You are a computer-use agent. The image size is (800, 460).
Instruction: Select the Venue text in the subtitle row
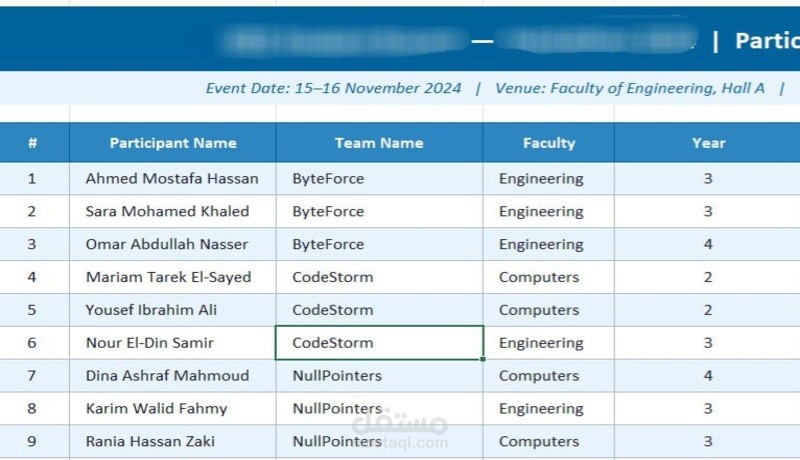[x=630, y=88]
